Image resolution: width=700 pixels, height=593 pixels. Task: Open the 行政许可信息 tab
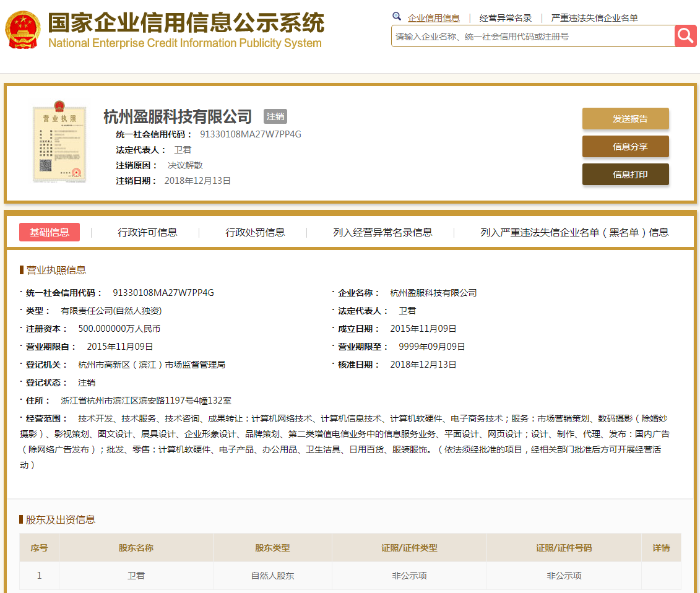147,233
